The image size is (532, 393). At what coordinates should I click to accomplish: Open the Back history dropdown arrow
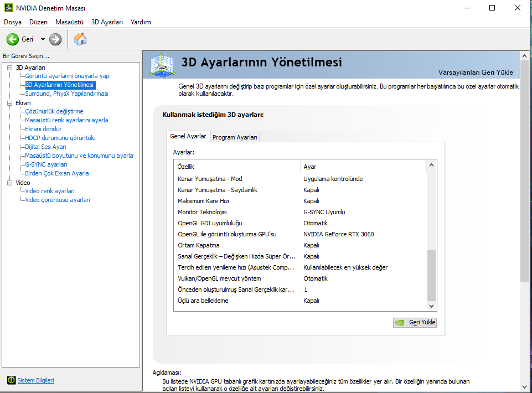[43, 39]
